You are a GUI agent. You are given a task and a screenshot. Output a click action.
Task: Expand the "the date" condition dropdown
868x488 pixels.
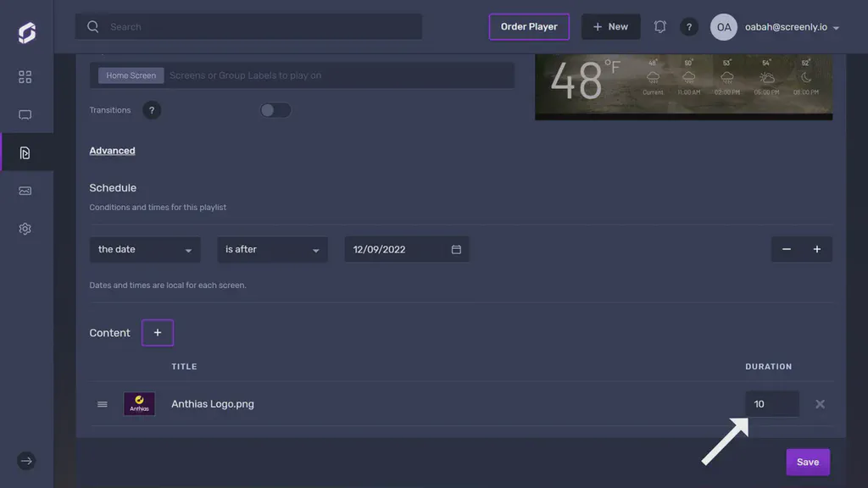145,250
